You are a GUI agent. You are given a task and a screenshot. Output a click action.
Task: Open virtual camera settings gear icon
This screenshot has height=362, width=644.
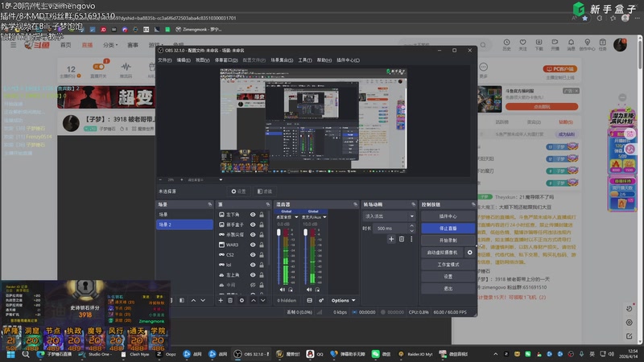pos(470,253)
